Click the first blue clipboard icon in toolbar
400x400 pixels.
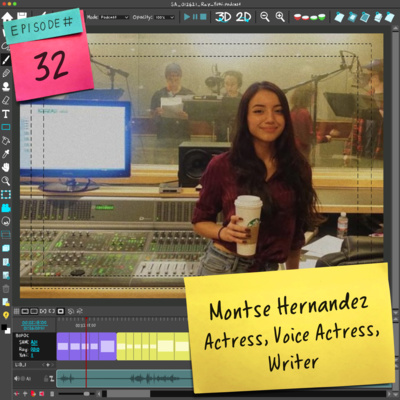click(339, 17)
